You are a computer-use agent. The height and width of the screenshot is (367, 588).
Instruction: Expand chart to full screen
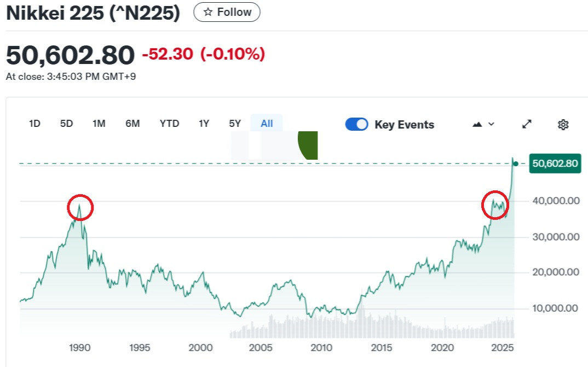[527, 124]
